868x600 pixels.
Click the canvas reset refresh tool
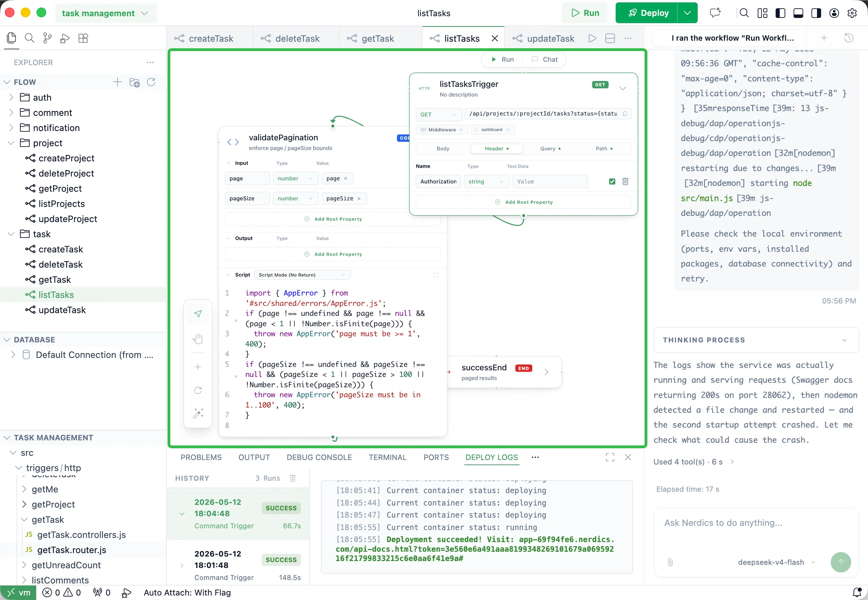click(198, 390)
